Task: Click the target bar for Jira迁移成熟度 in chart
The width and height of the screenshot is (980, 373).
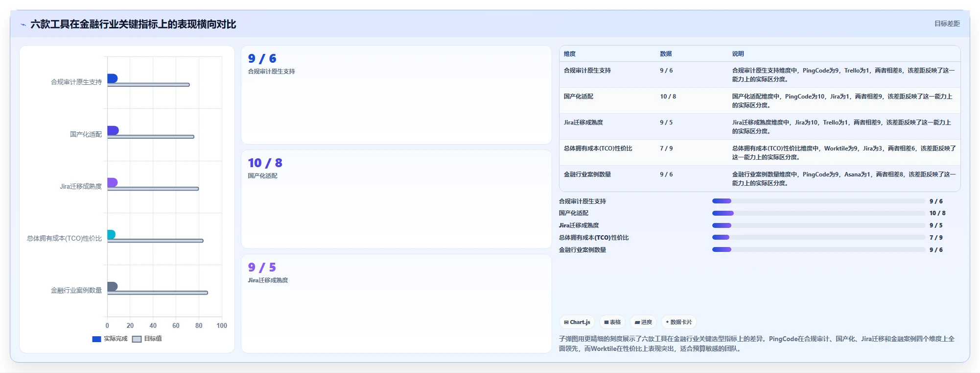Action: 153,189
